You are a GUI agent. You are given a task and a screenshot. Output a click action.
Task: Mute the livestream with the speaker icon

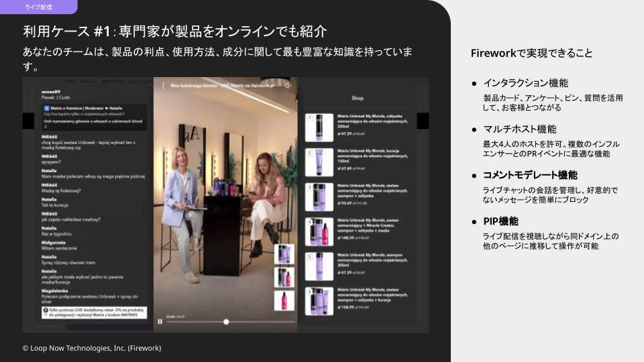(288, 85)
